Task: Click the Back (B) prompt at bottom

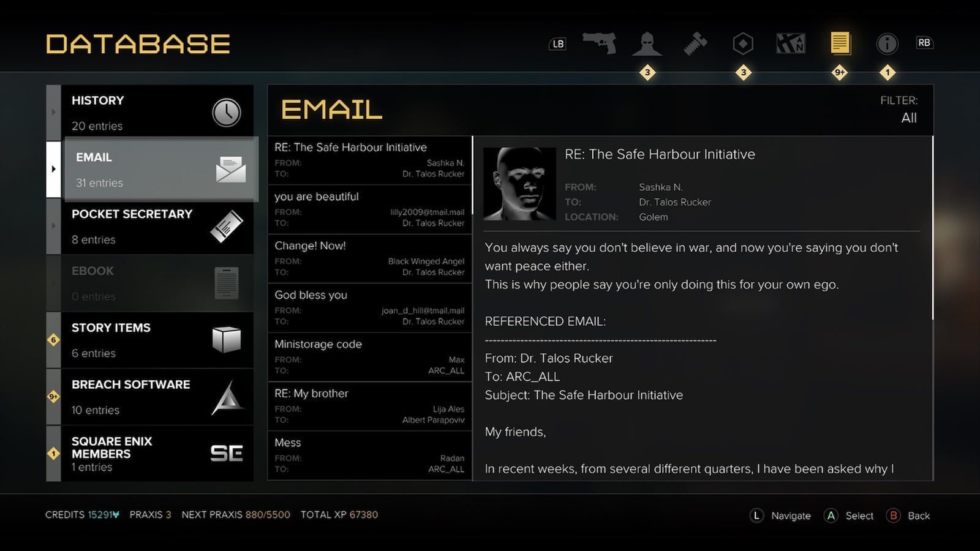Action: pos(908,515)
